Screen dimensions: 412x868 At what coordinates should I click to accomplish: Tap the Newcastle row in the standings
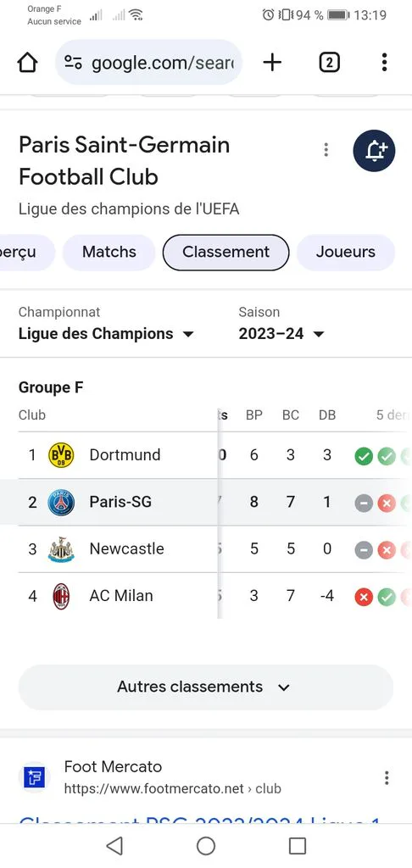(206, 549)
